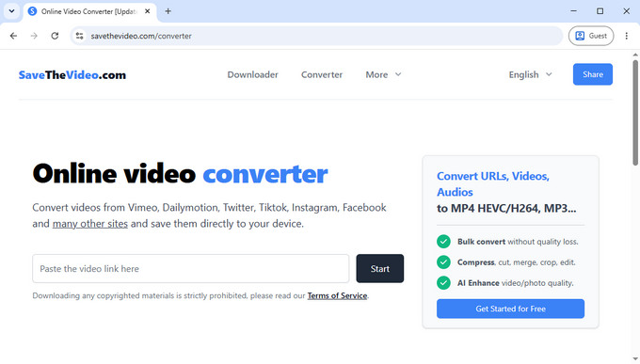Maximize the browser window
Image resolution: width=640 pixels, height=364 pixels.
pos(600,11)
